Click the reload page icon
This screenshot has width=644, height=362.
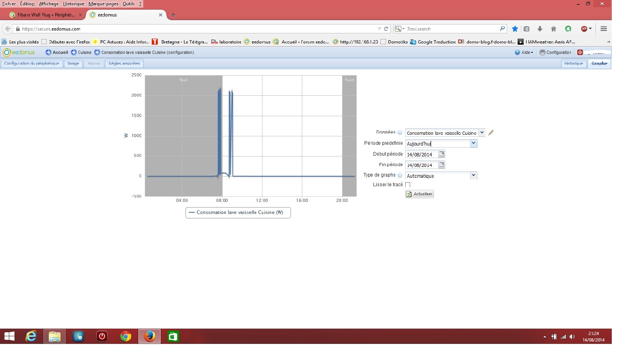click(386, 29)
